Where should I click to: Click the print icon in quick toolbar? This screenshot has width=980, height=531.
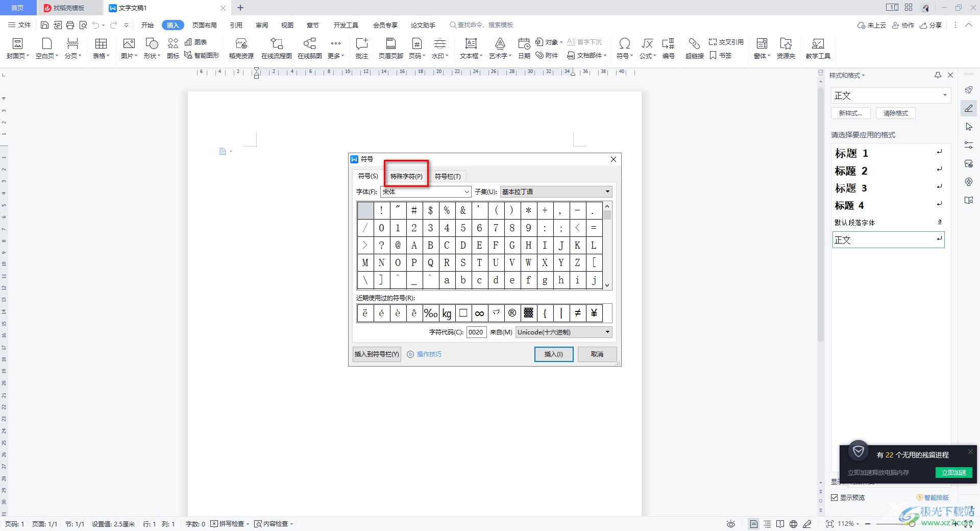pyautogui.click(x=70, y=25)
